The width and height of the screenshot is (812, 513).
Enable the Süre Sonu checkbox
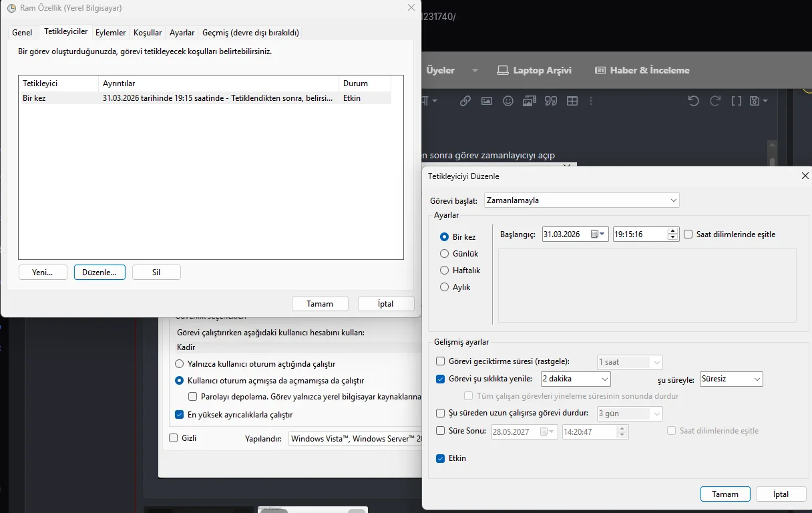[440, 431]
